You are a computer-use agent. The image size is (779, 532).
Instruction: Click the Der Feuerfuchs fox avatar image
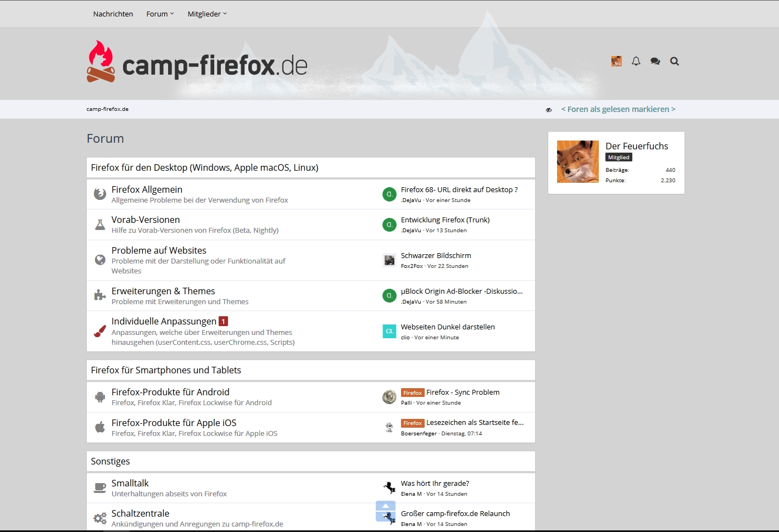[x=578, y=161]
